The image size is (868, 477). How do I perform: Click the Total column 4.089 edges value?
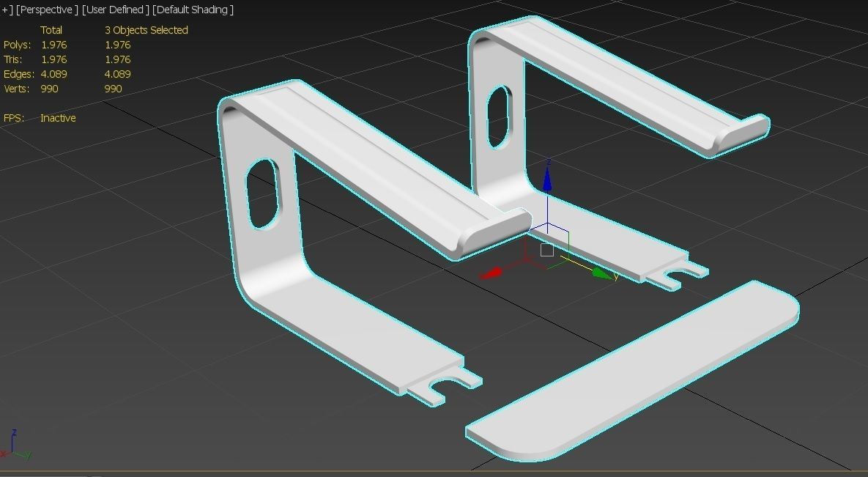(53, 74)
